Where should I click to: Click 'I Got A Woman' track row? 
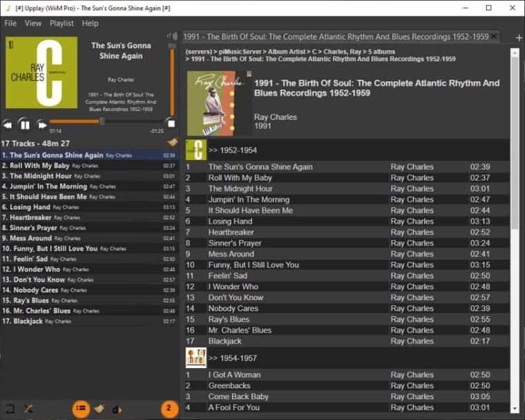[347, 375]
